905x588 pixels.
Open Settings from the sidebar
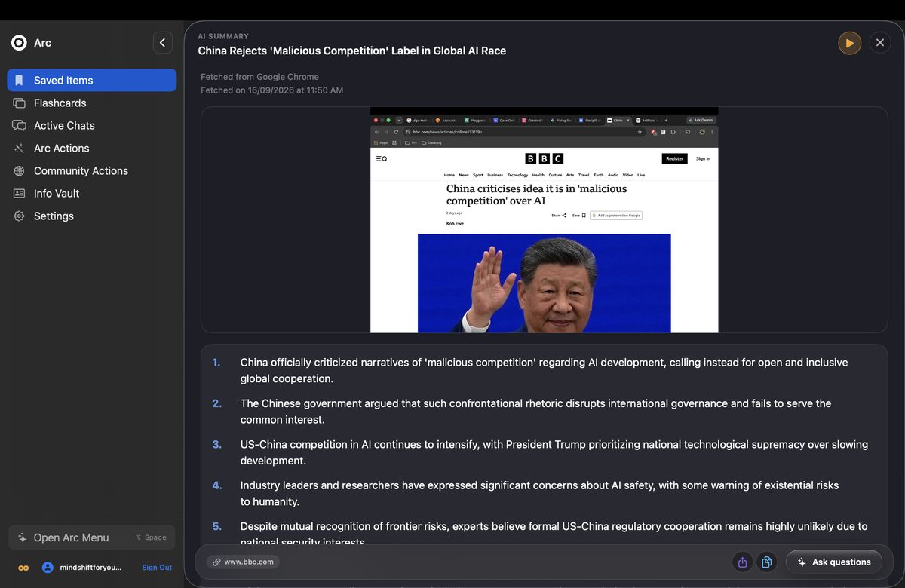tap(92, 216)
